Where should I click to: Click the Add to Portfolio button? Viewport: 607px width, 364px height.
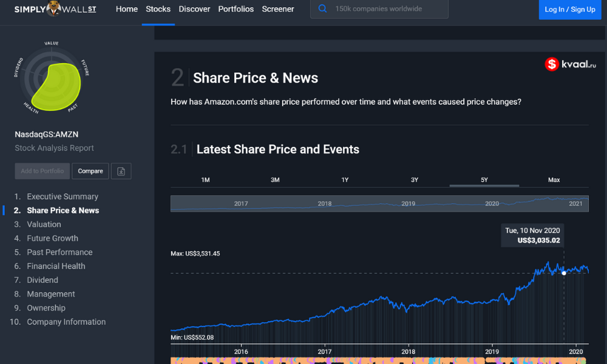[x=42, y=171]
